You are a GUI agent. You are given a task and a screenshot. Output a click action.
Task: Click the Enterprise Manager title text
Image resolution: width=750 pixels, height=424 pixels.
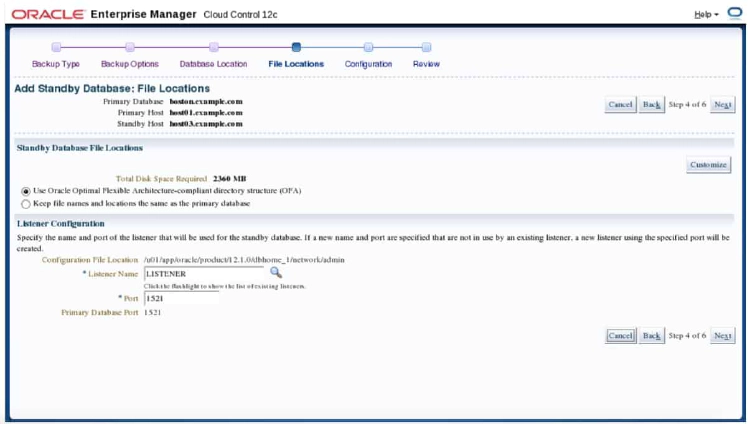143,14
